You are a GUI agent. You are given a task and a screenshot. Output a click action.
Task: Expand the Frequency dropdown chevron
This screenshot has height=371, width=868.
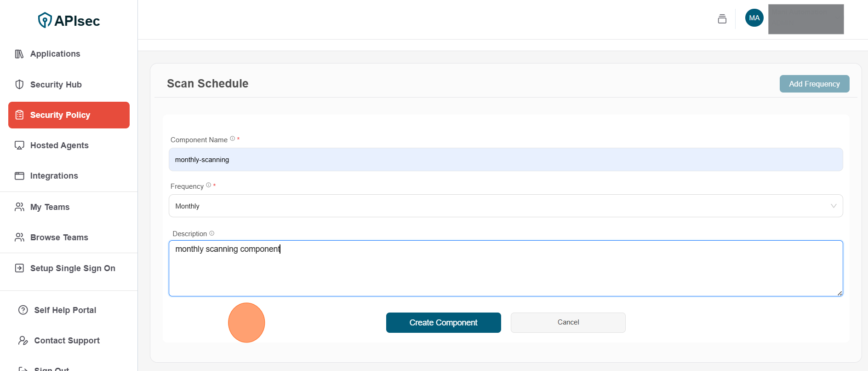(x=833, y=206)
